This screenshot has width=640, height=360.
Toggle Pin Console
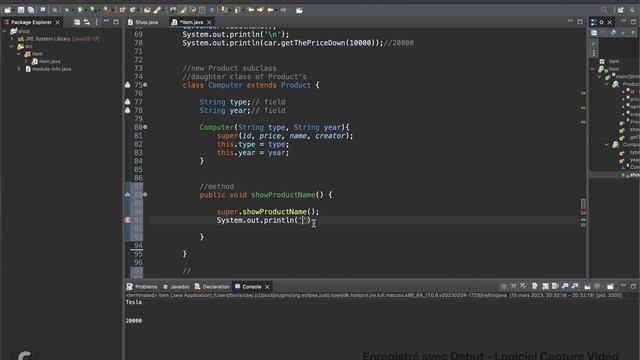click(587, 287)
